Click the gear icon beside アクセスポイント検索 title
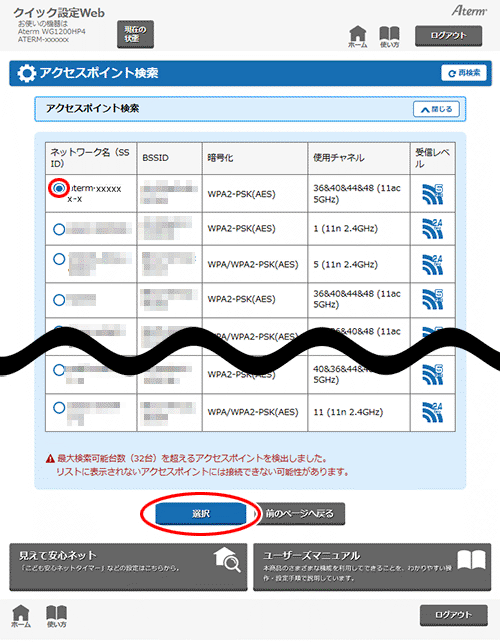 (x=27, y=73)
